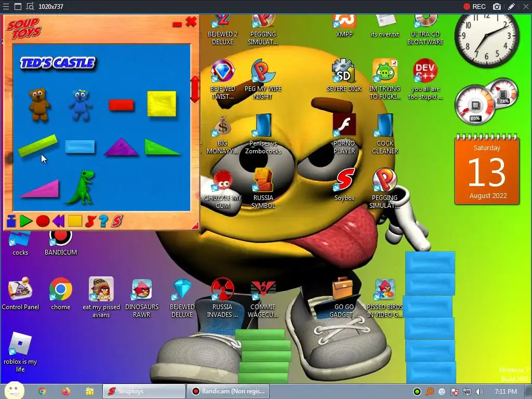Switch to the Souptoys taskbar button
This screenshot has height=399, width=532.
(144, 391)
